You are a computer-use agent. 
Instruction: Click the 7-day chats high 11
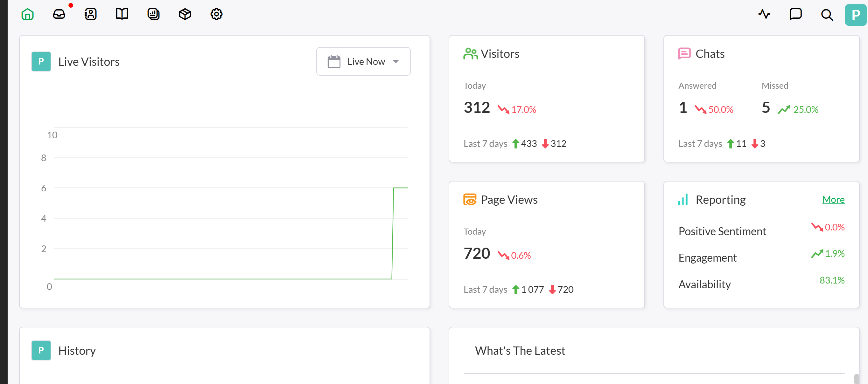[x=741, y=144]
